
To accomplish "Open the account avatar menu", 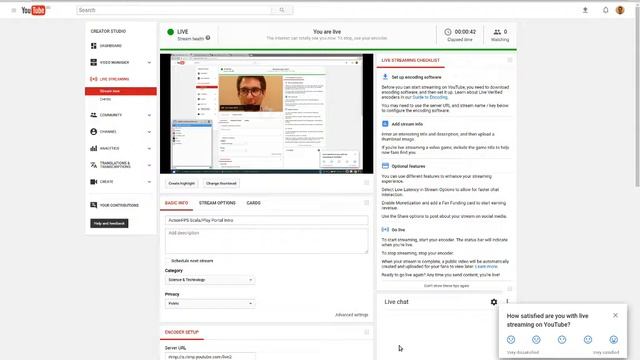I will point(620,10).
